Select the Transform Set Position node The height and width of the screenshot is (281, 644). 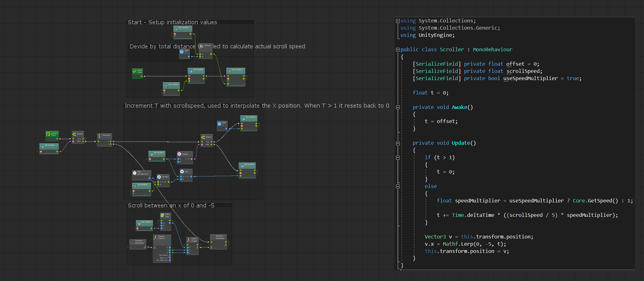[x=218, y=242]
